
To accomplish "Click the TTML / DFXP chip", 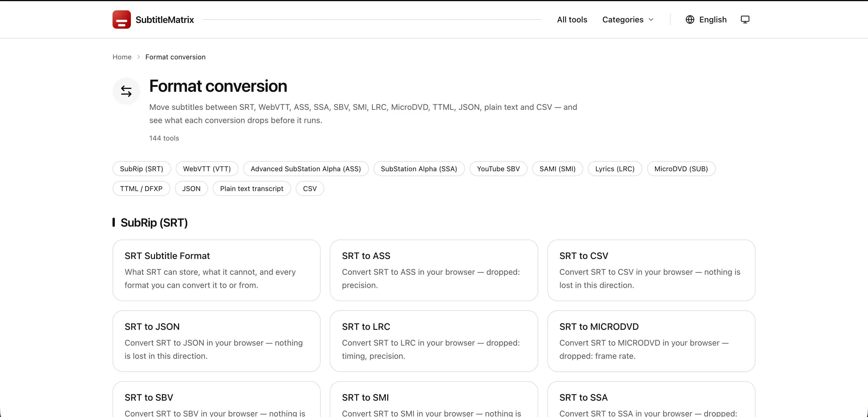I will (141, 188).
